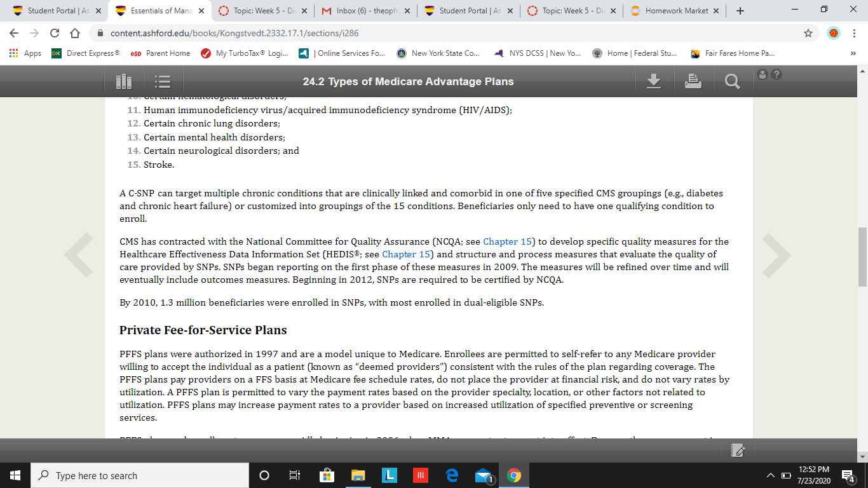
Task: Click the 24.2 Types of Medicare title
Action: pyautogui.click(x=408, y=81)
